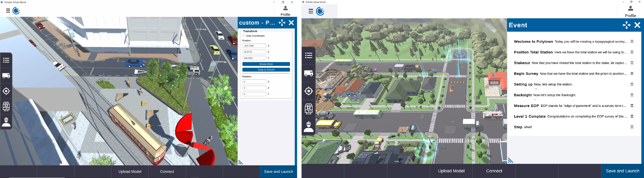
Task: Click the Position X input field
Action: coord(254,46)
